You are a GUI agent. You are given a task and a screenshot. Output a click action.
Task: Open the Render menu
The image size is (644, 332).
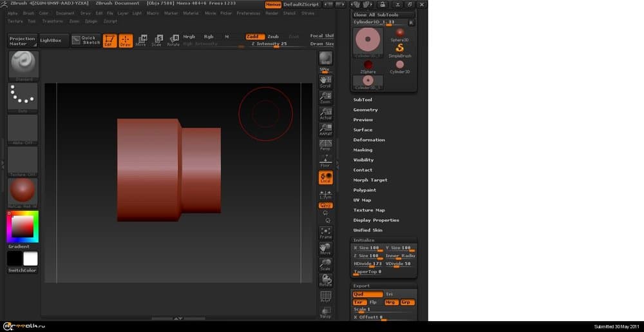click(272, 13)
